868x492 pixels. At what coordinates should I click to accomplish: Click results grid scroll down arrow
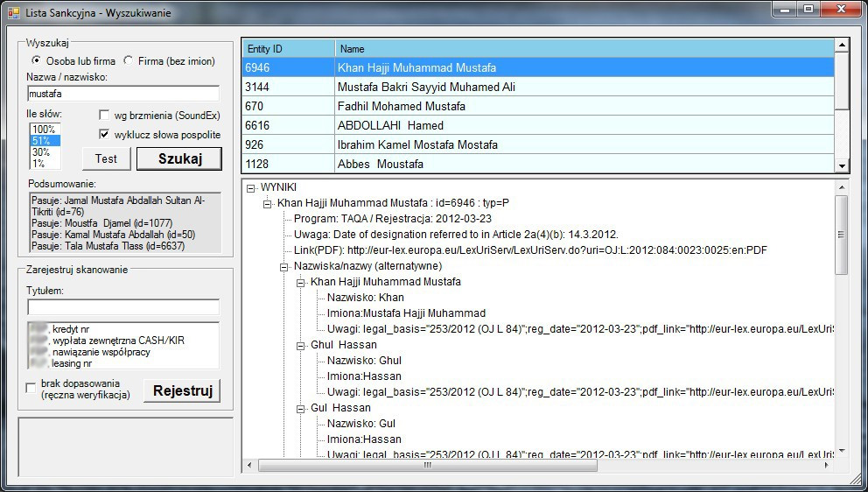click(842, 165)
